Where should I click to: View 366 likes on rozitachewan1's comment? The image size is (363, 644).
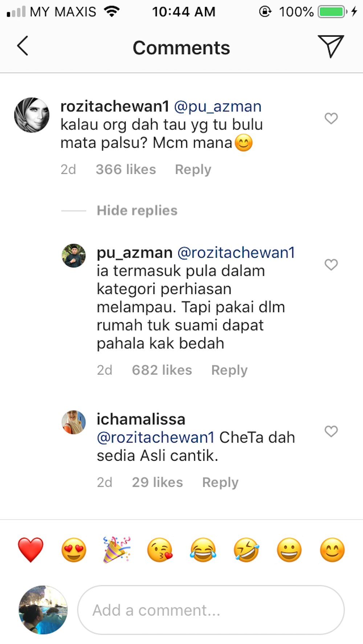coord(126,169)
